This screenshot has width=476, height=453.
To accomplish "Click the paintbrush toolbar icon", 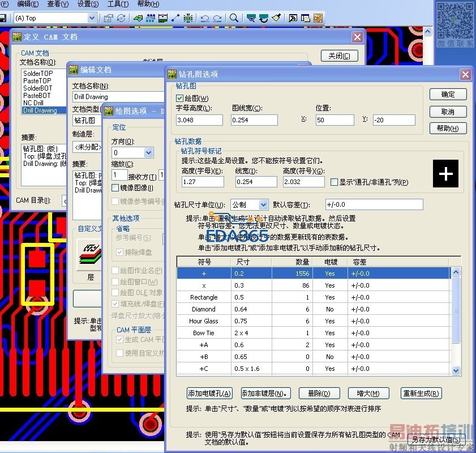I will [276, 18].
